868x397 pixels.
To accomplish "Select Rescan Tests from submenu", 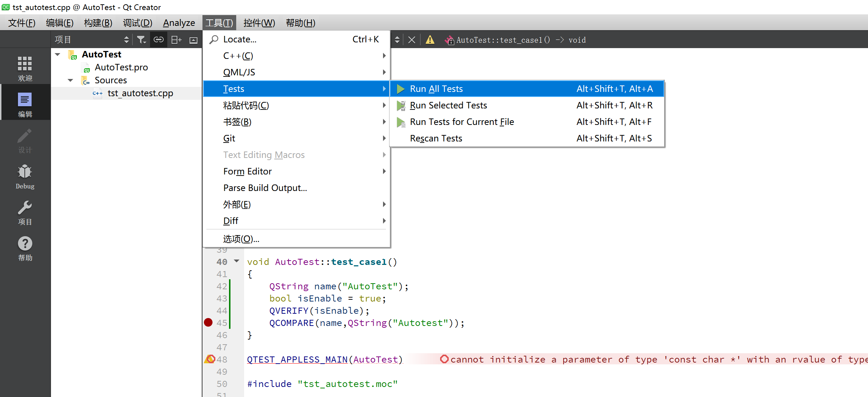I will [436, 138].
